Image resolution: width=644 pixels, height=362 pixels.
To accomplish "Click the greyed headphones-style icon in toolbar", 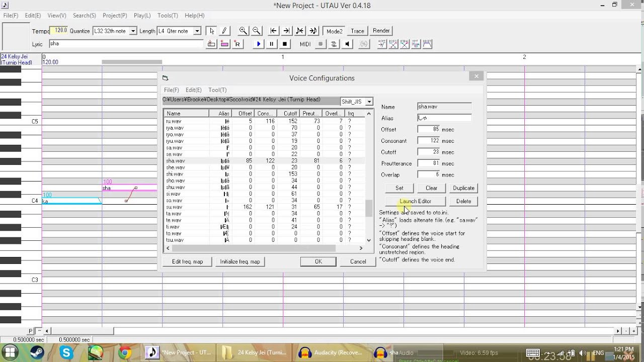I will [x=363, y=44].
